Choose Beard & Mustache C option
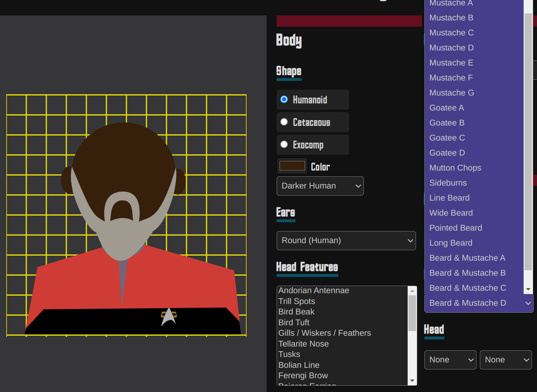Viewport: 537px width, 392px height. tap(474, 288)
